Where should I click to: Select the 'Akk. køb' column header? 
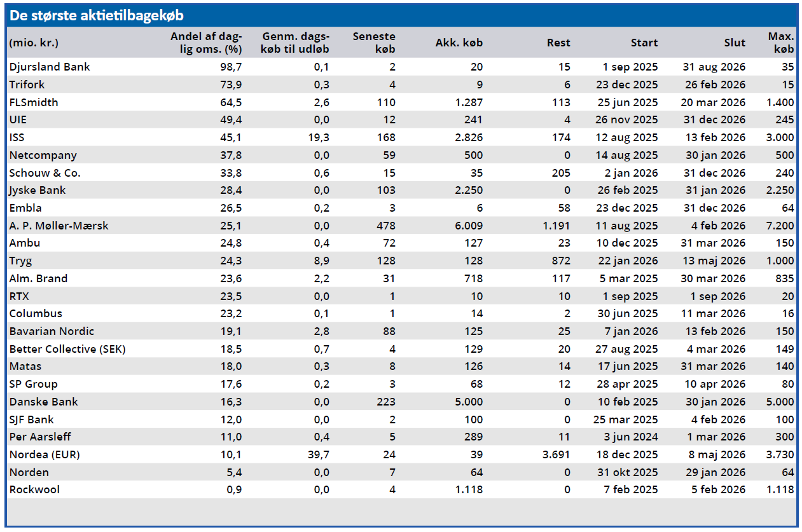459,43
